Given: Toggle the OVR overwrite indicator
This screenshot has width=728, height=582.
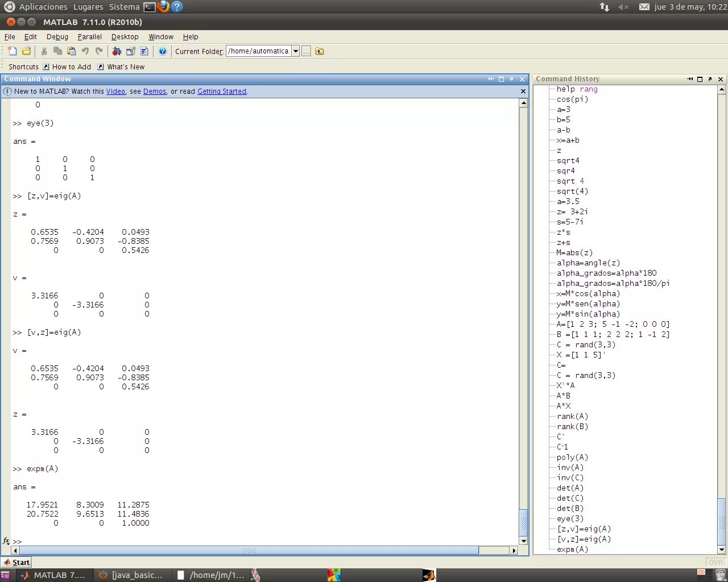Looking at the screenshot, I should click(715, 562).
